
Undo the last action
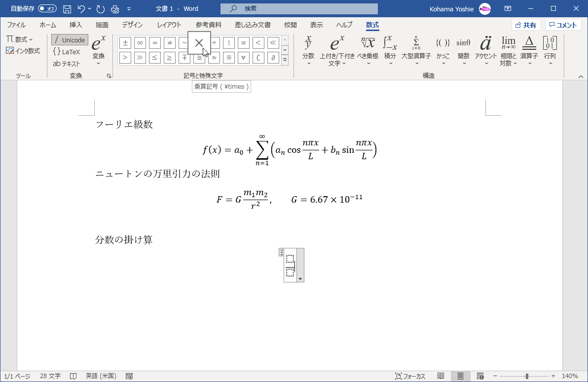point(81,8)
